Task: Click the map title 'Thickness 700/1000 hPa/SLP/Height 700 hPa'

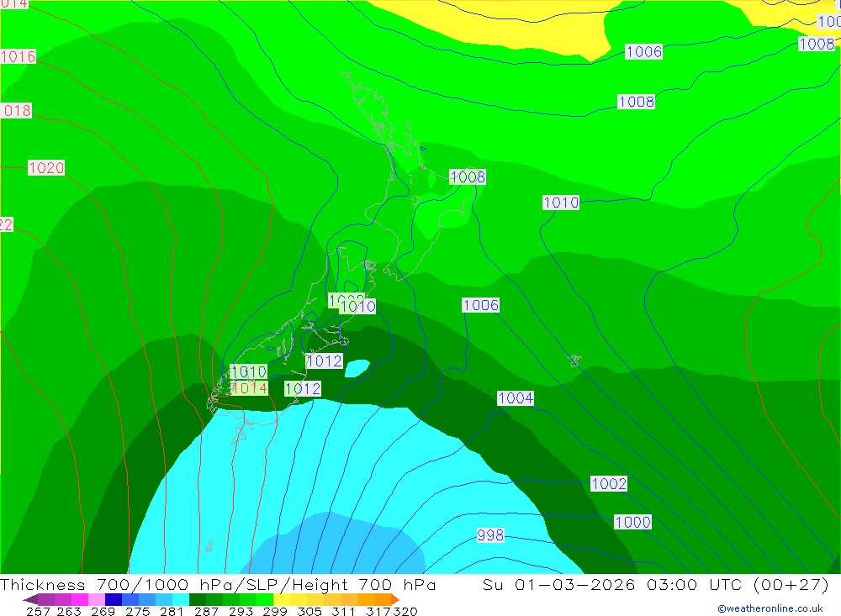Action: pyautogui.click(x=218, y=584)
